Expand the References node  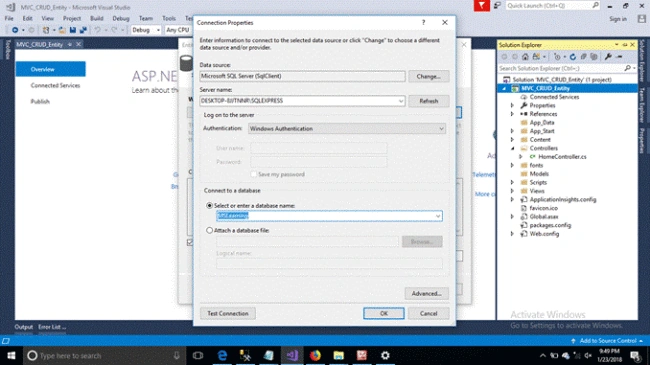(x=512, y=114)
